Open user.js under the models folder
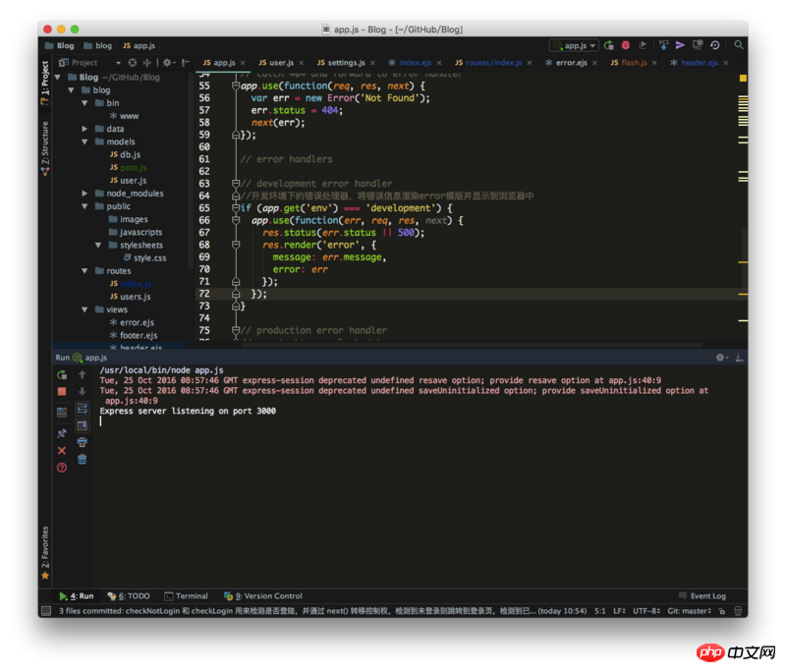The image size is (786, 672). (133, 181)
